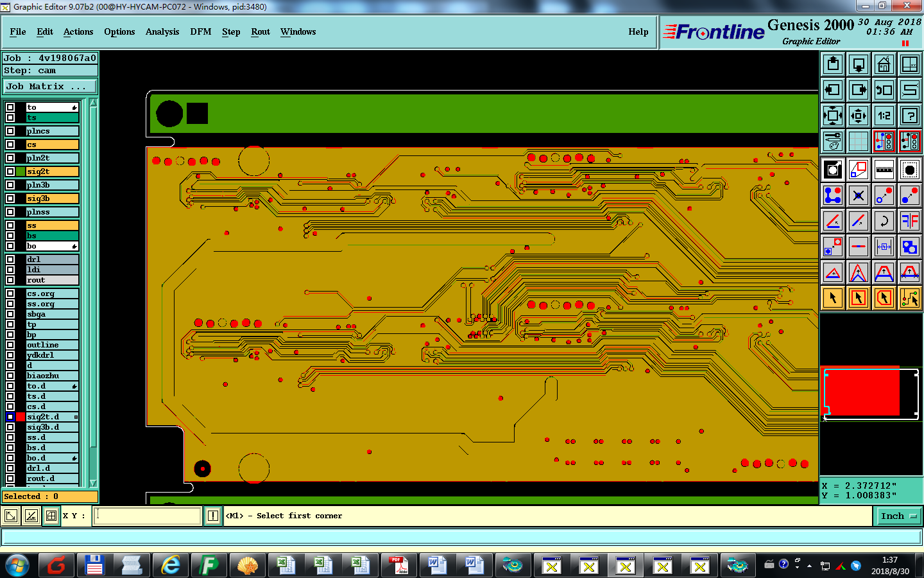Open the DFM menu
This screenshot has width=924, height=578.
[x=201, y=31]
